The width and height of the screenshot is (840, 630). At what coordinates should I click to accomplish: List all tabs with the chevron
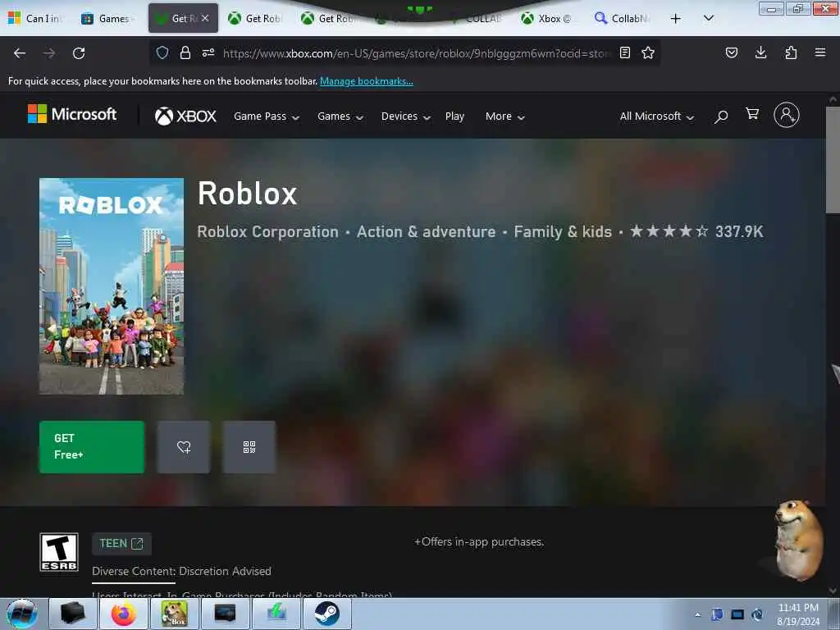(x=708, y=18)
